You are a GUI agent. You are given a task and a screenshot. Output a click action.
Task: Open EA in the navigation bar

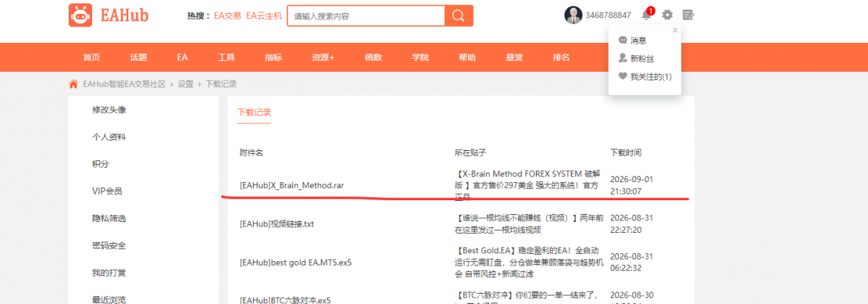coord(183,57)
